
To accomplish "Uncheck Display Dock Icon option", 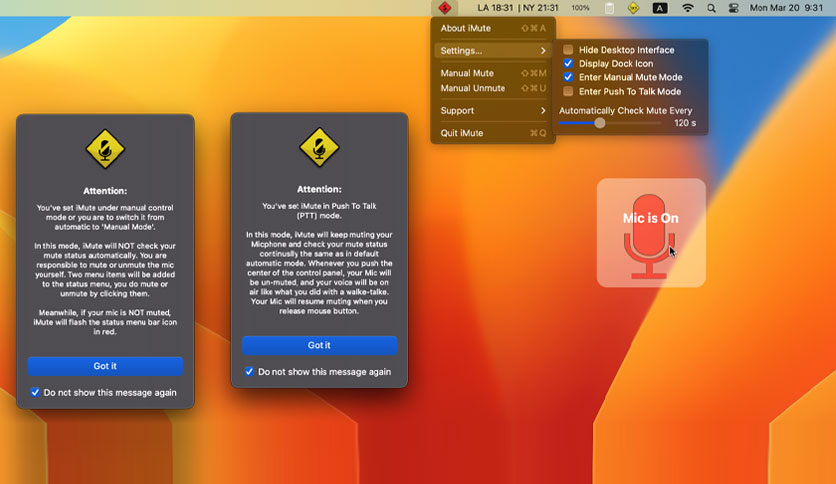I will coord(568,63).
